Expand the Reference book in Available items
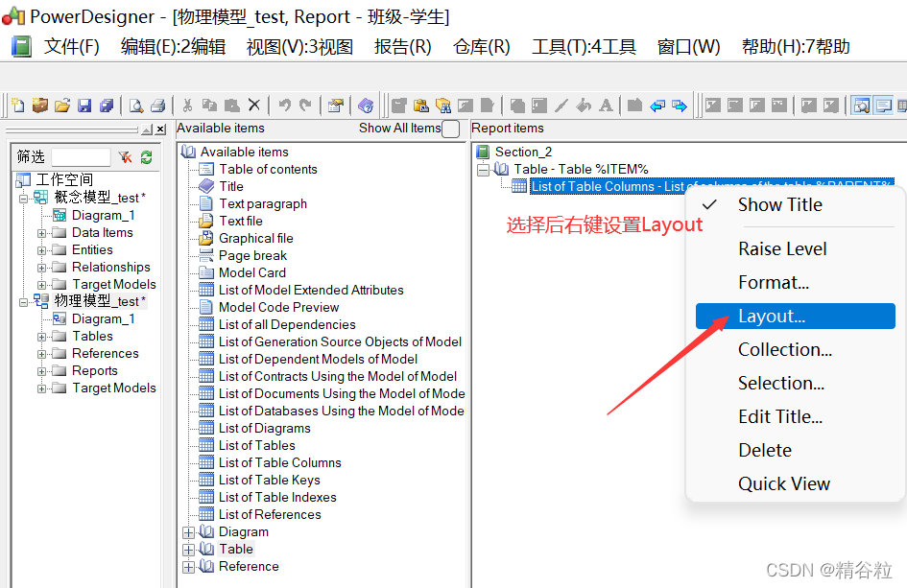The width and height of the screenshot is (907, 588). [188, 567]
